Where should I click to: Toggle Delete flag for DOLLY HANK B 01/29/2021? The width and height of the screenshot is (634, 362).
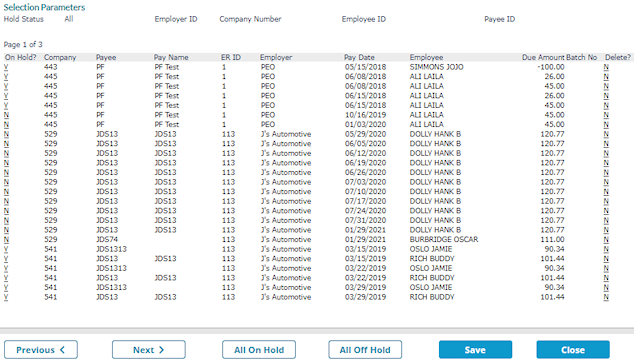point(606,230)
